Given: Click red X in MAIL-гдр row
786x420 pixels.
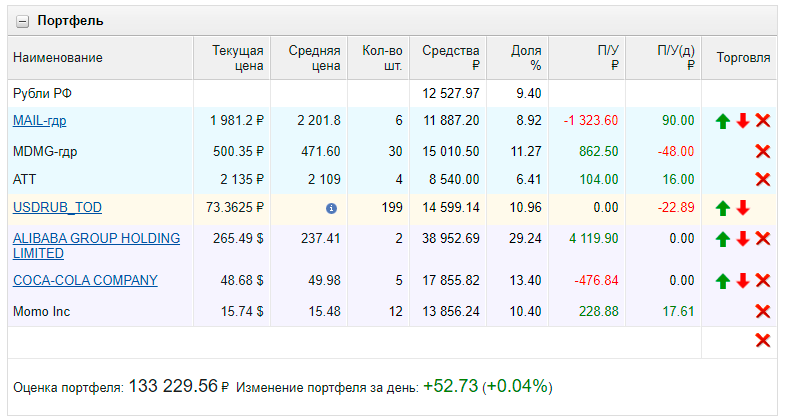Looking at the screenshot, I should point(762,121).
